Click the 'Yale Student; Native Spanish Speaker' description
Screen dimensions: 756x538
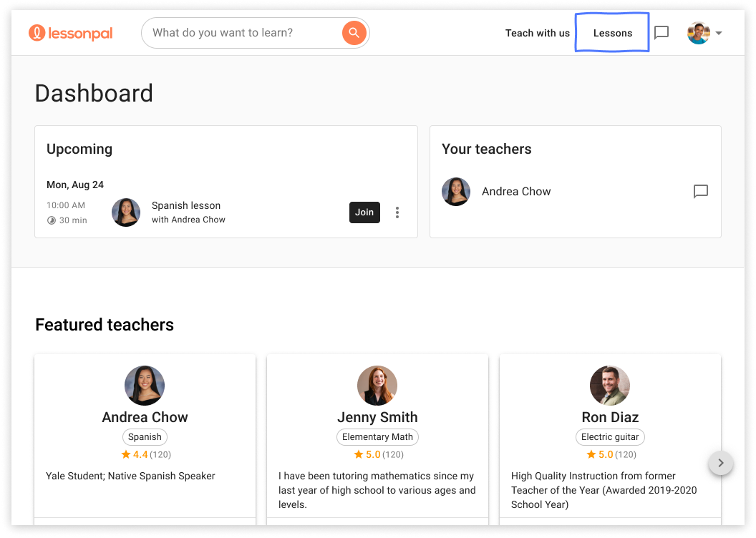(x=130, y=476)
